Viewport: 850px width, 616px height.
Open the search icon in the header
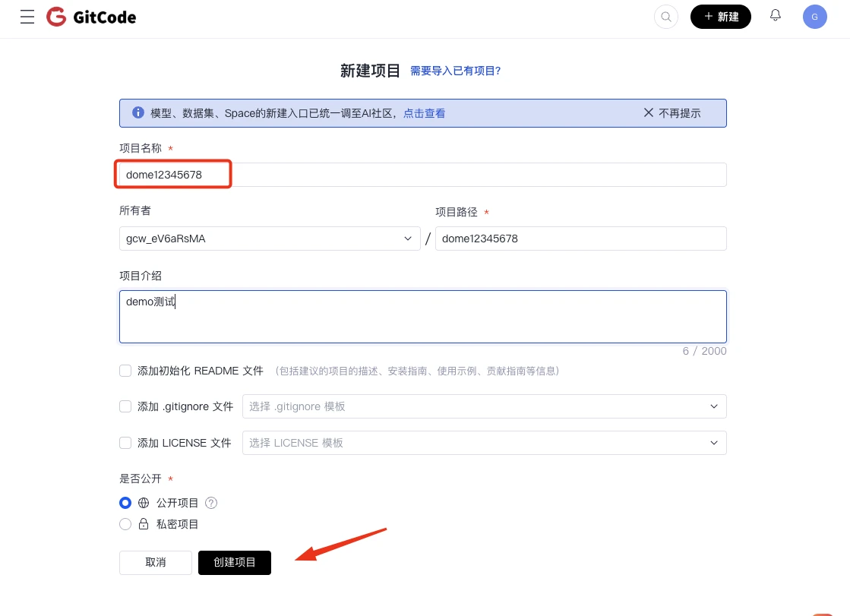pos(666,17)
